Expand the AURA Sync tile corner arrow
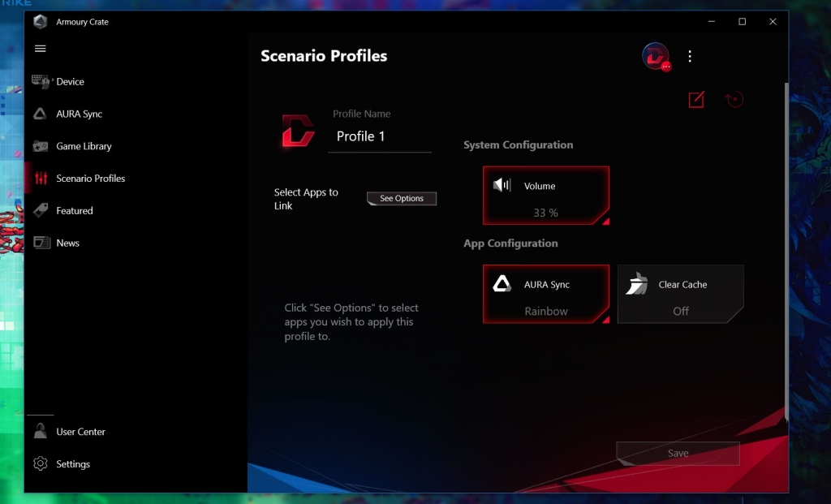 pos(605,319)
